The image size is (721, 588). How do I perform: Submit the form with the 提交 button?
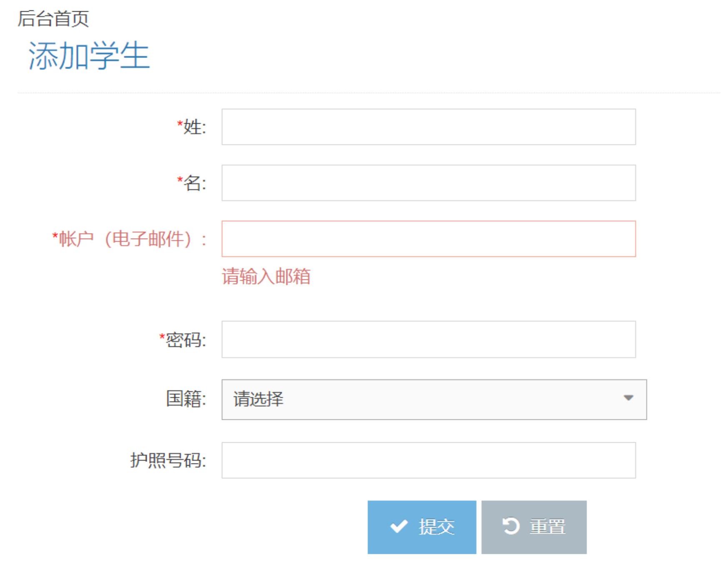(x=422, y=527)
